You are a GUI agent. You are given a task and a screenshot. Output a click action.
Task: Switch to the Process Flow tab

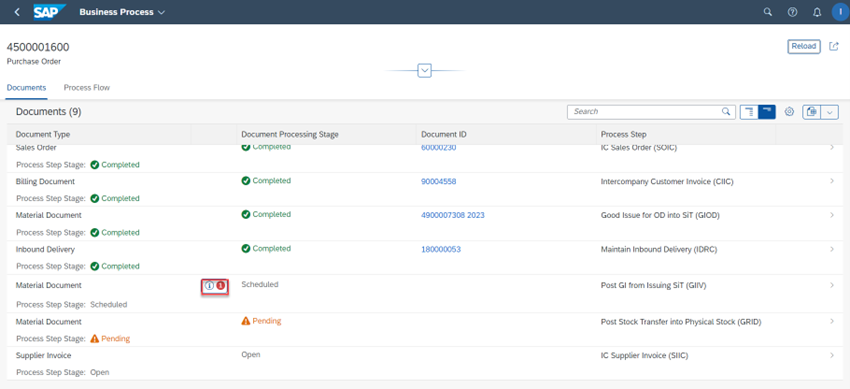coord(87,87)
